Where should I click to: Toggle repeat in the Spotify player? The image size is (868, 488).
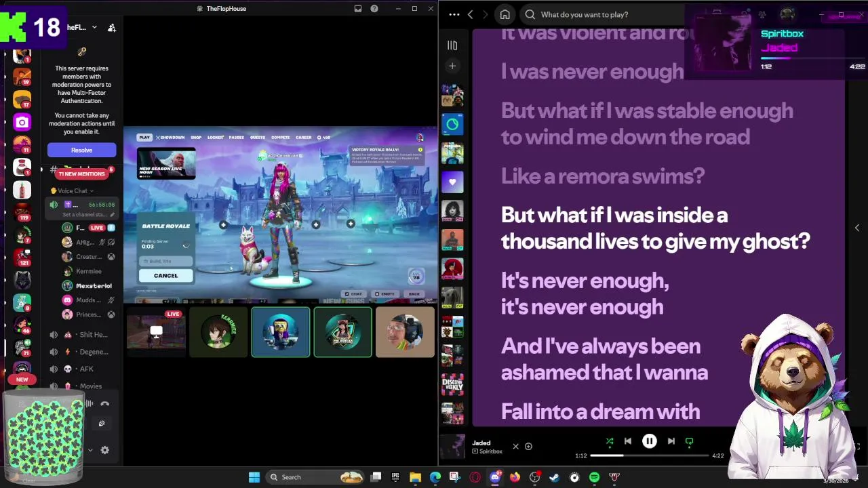pos(689,441)
